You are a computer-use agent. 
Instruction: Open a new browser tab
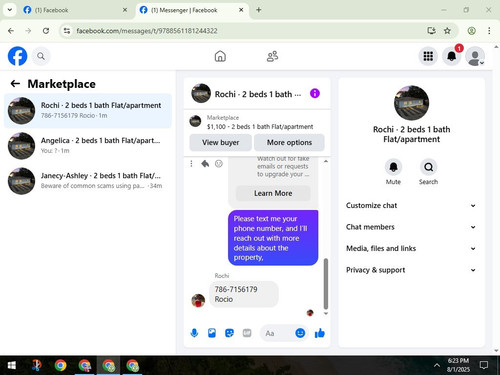[258, 10]
